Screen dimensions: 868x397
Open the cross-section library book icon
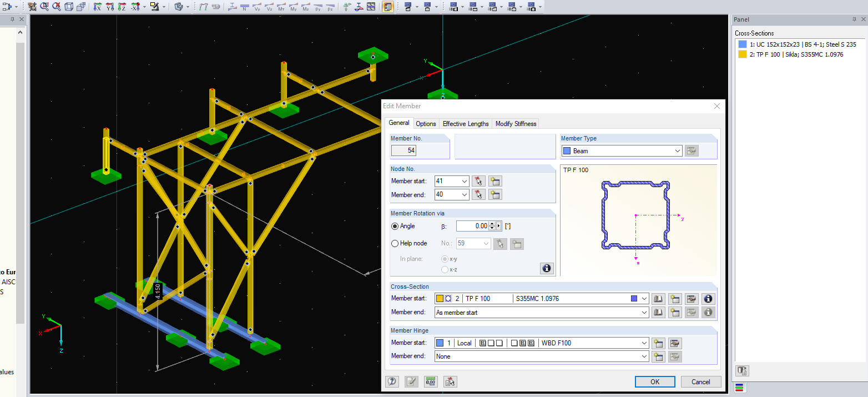658,298
